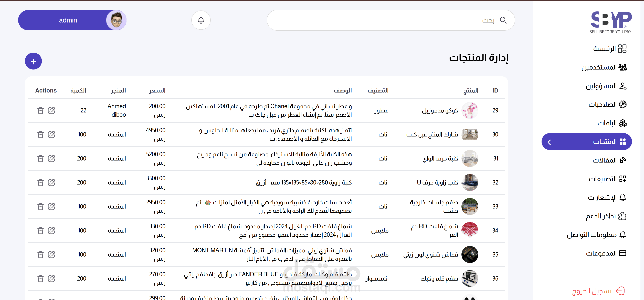This screenshot has width=644, height=300.
Task: Edit product ID 34 with the pencil icon
Action: [x=51, y=230]
